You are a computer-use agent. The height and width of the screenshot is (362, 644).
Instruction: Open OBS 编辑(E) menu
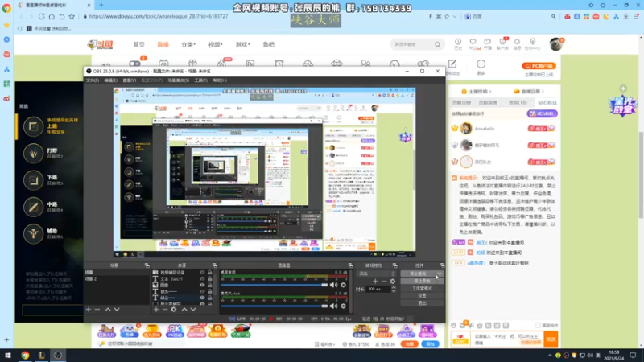(x=110, y=80)
